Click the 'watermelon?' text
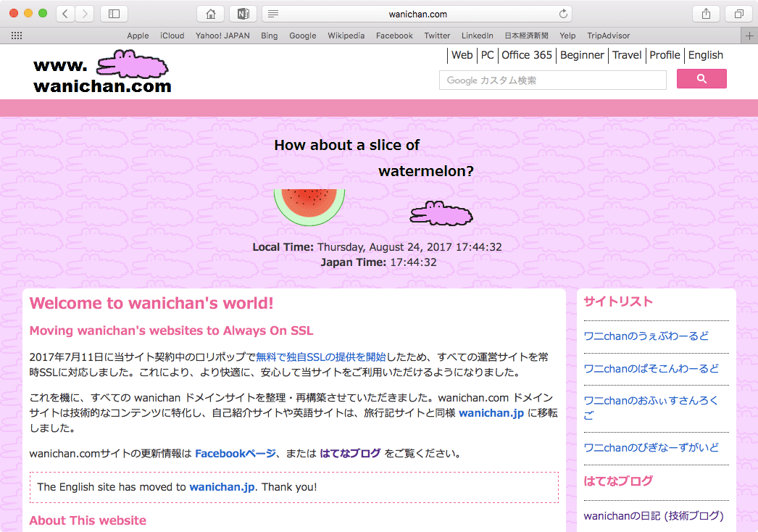758x532 pixels. pyautogui.click(x=426, y=171)
